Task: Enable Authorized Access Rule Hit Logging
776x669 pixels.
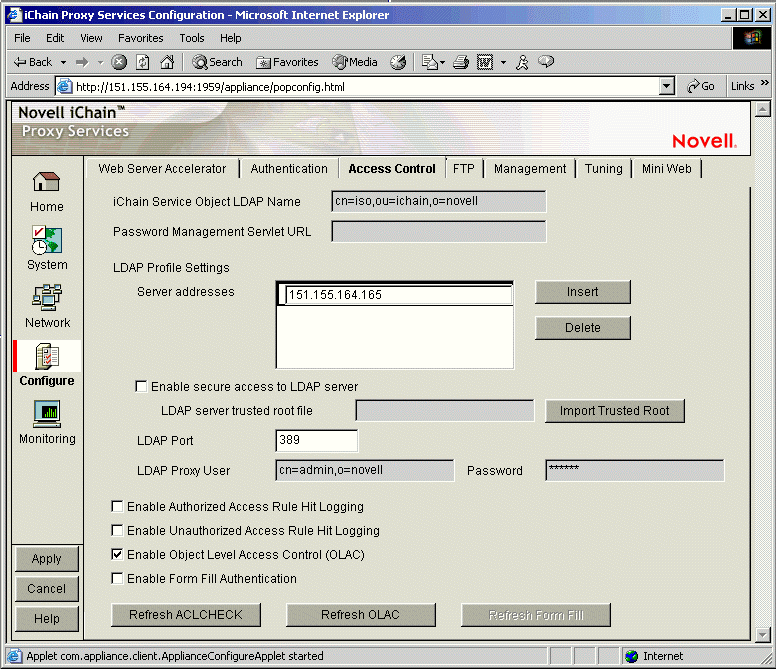Action: [x=118, y=507]
